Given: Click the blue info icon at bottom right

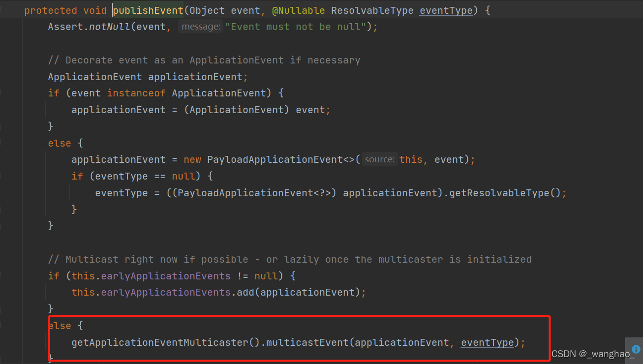Looking at the screenshot, I should click(x=636, y=349).
